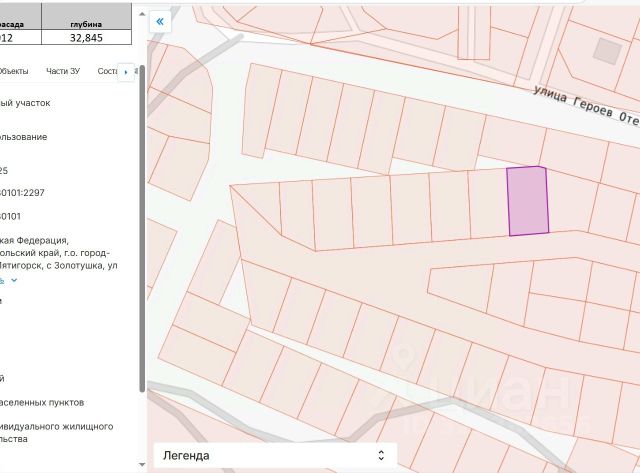The image size is (640, 473).
Task: Select the highlighted purple land parcel
Action: click(528, 202)
